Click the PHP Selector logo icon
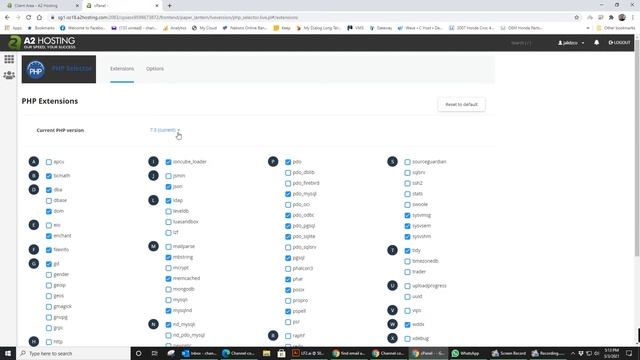The width and height of the screenshot is (640, 360). 36,70
